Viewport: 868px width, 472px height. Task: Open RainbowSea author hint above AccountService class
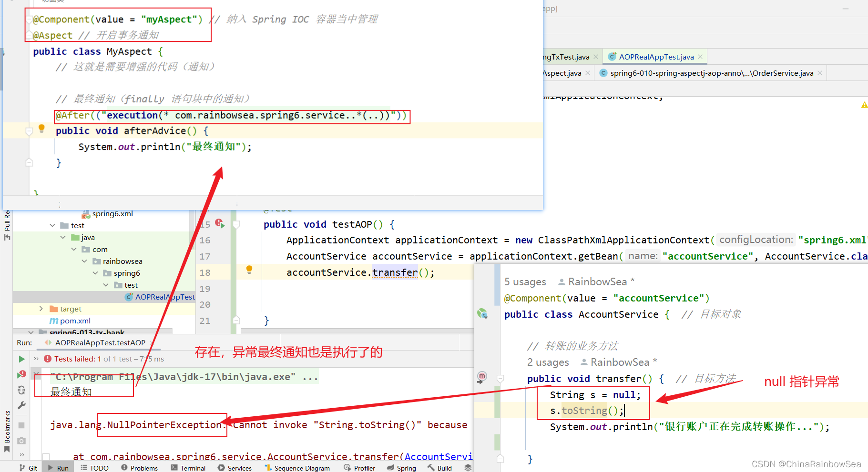point(596,282)
